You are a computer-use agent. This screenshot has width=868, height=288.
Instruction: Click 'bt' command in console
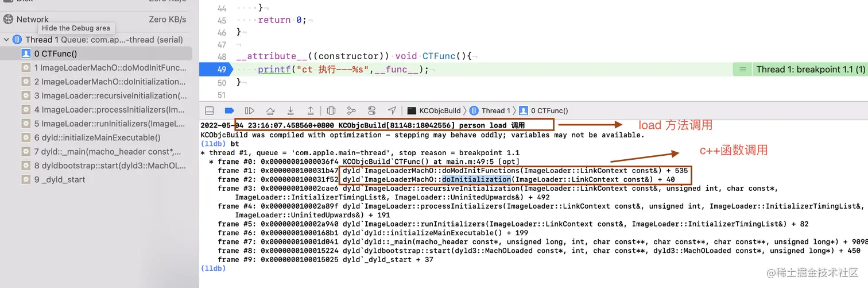coord(235,144)
